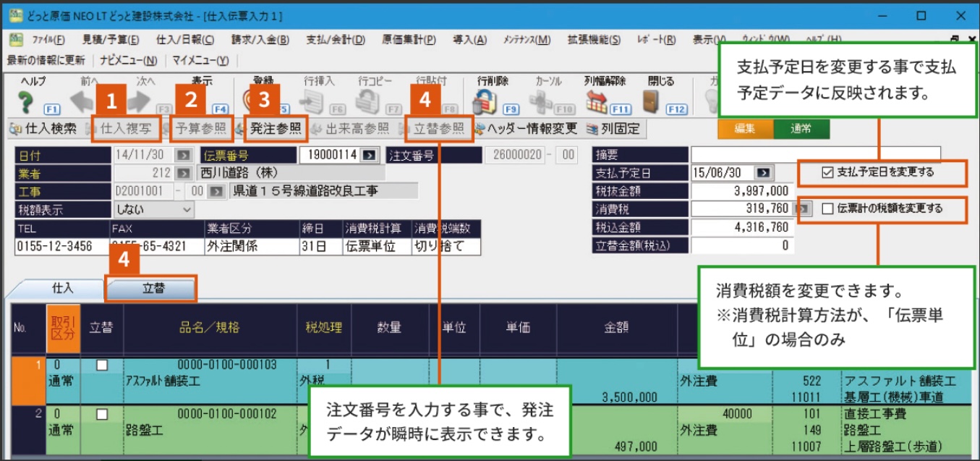Click the 出来高参照 button
This screenshot has height=461, width=980.
pos(350,130)
